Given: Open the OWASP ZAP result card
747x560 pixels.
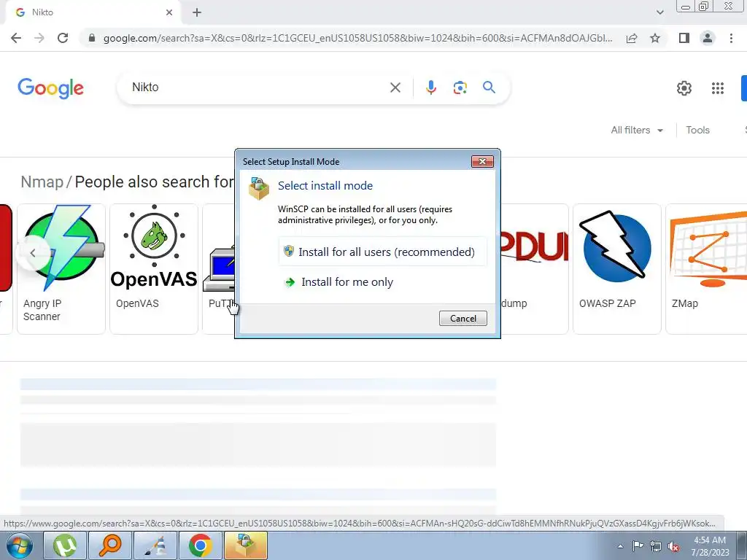Looking at the screenshot, I should tap(617, 269).
